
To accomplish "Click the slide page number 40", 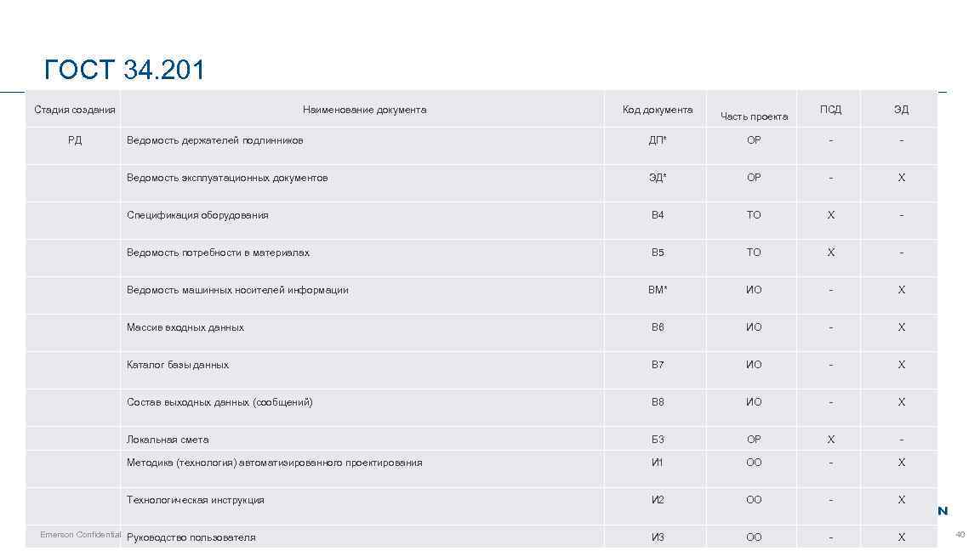I will 960,535.
